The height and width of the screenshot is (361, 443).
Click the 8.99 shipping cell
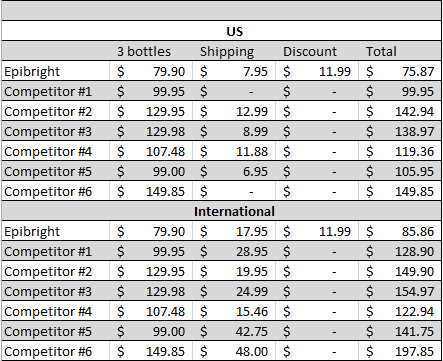click(x=234, y=131)
